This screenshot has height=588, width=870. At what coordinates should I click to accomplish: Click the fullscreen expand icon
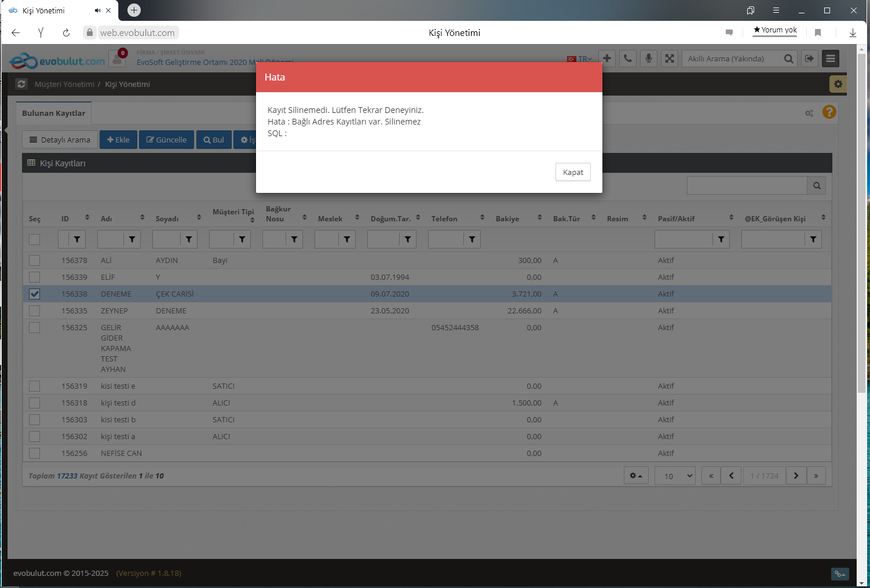coord(670,59)
